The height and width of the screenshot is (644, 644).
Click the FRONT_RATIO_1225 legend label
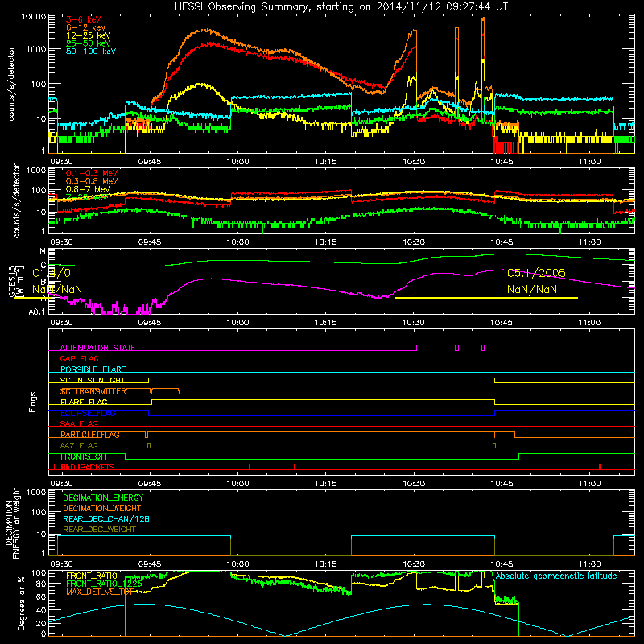click(x=104, y=584)
